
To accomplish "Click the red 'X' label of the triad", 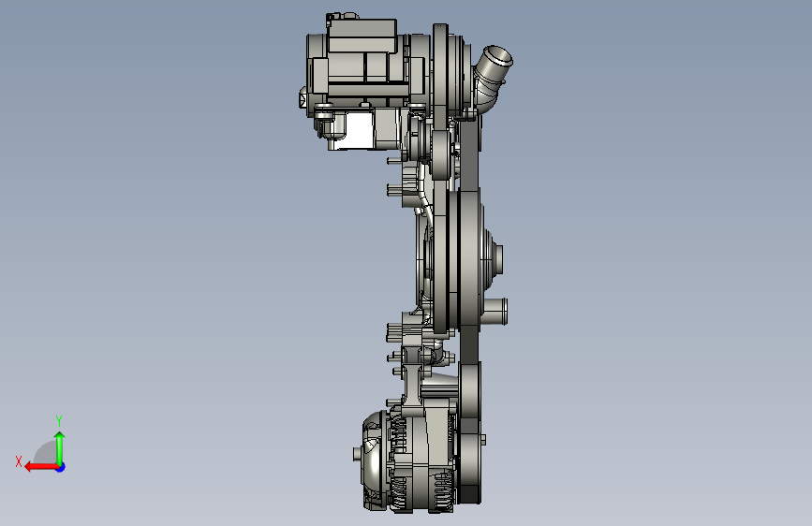I will 19,461.
